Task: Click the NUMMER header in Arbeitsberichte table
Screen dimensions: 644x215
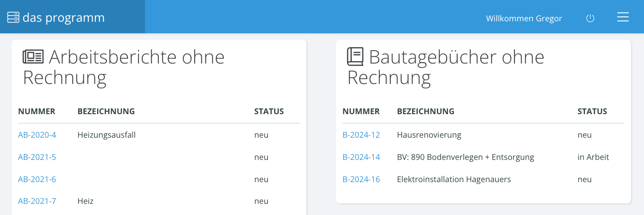Action: pyautogui.click(x=37, y=111)
